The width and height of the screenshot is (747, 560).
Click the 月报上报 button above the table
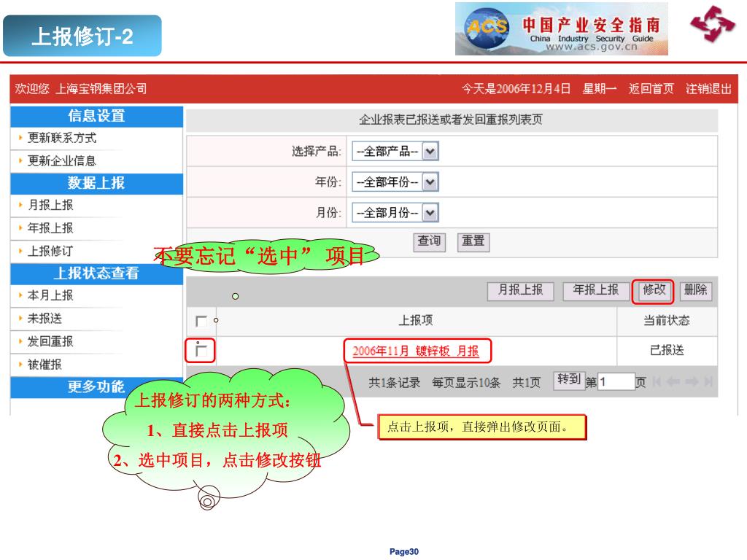pyautogui.click(x=520, y=290)
